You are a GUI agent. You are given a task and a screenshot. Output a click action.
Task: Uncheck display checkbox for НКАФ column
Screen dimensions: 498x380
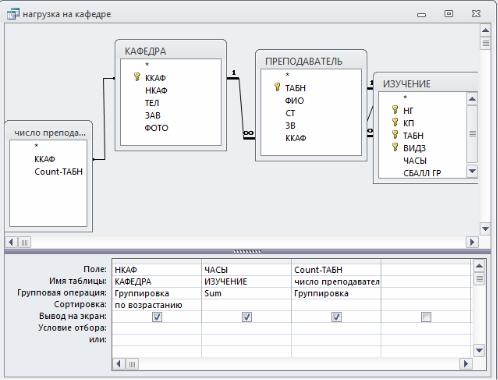[x=157, y=317]
